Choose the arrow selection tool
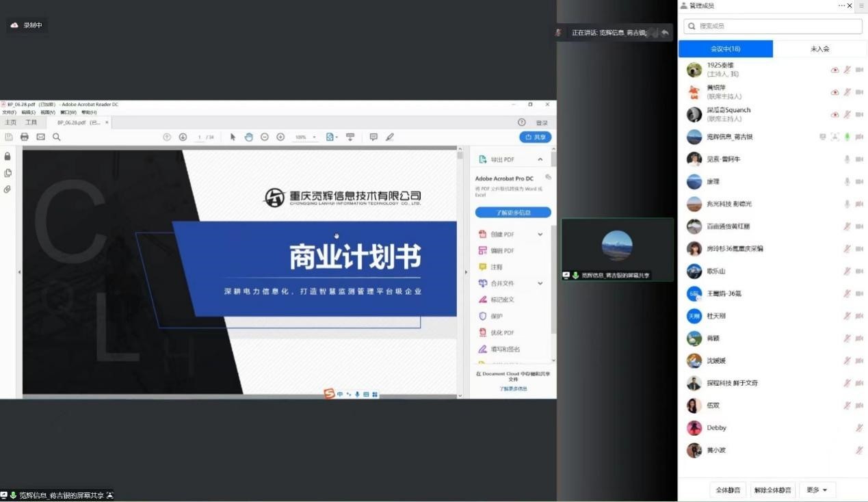This screenshot has height=502, width=868. point(233,137)
